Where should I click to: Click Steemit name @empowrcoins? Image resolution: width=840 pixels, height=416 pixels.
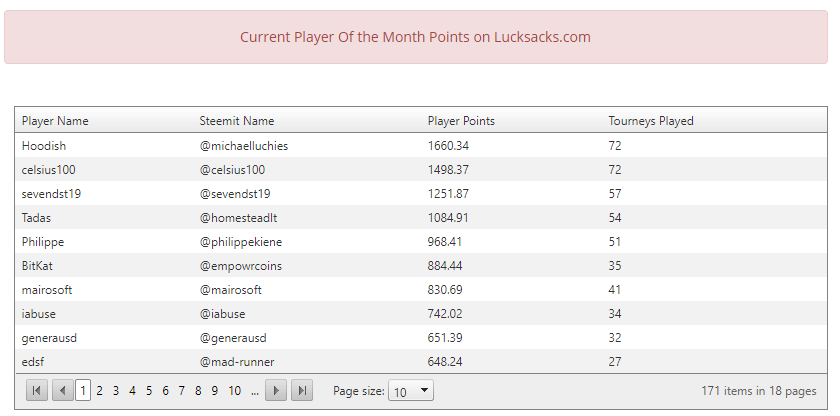coord(241,266)
